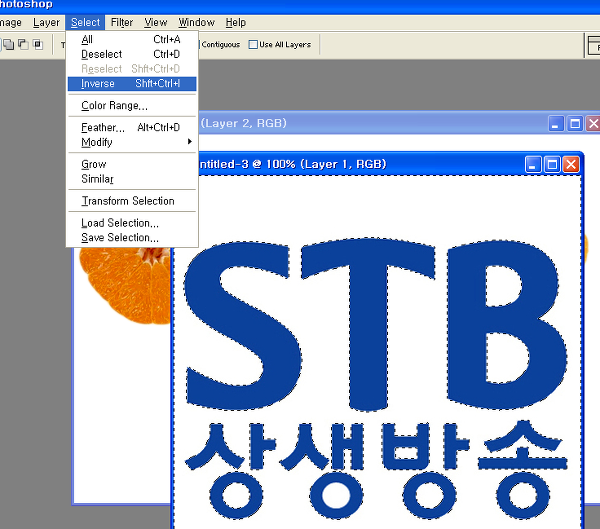Click the Intersect with selection icon
Screen dimensions: 600x529
coord(38,44)
